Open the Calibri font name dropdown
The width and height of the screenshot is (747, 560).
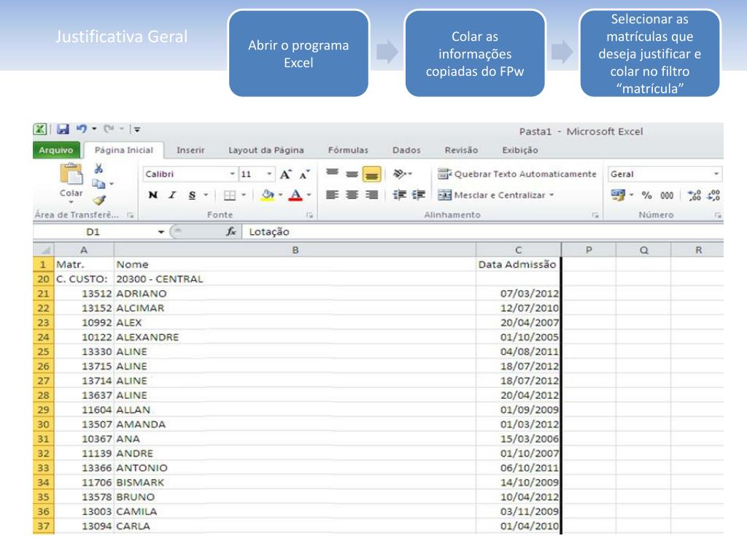[232, 174]
